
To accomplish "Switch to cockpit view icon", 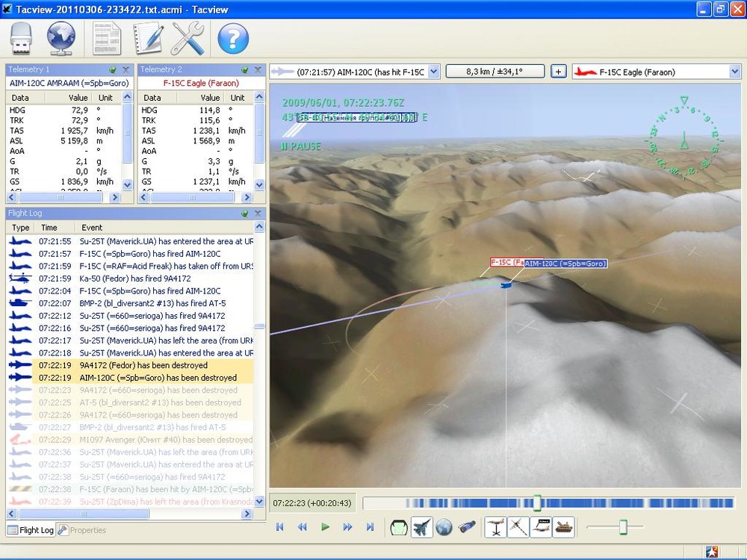I will pyautogui.click(x=399, y=527).
